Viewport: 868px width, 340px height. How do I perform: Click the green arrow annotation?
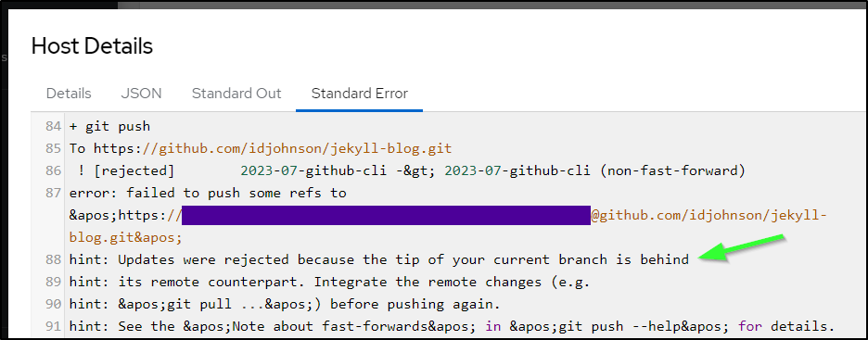[x=742, y=247]
